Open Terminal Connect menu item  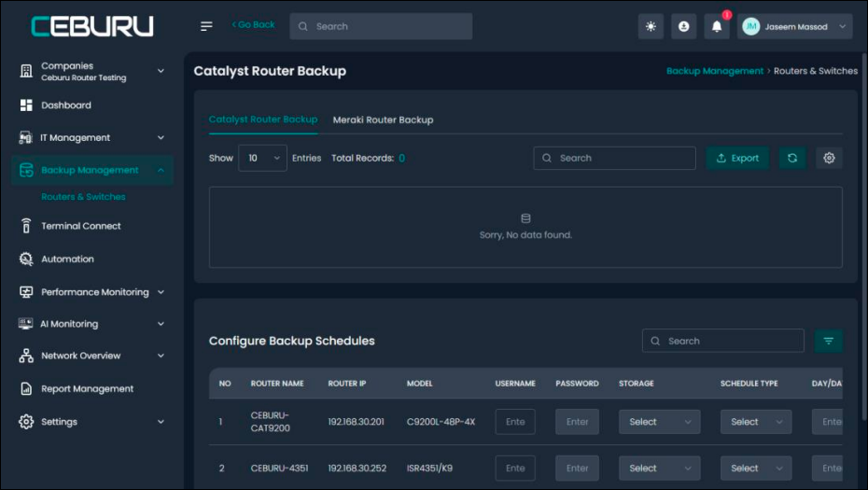[81, 226]
